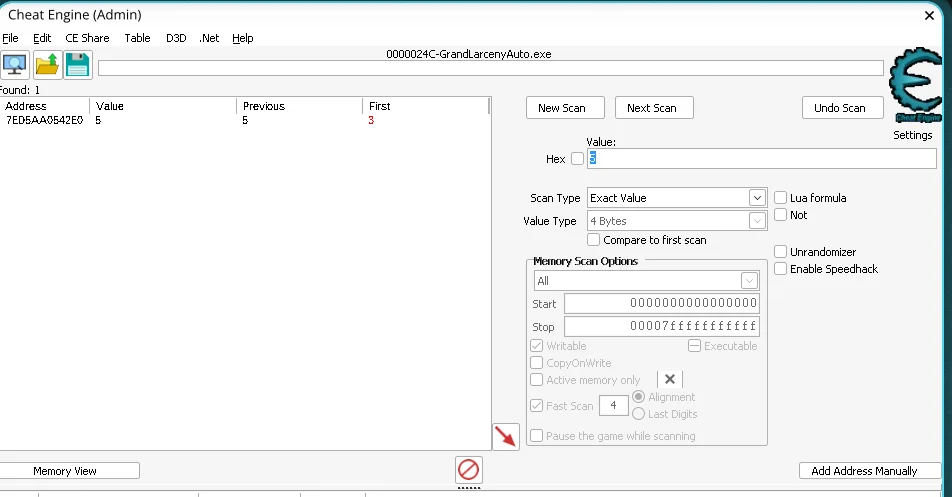Enable the Lua formula checkbox

click(x=781, y=198)
